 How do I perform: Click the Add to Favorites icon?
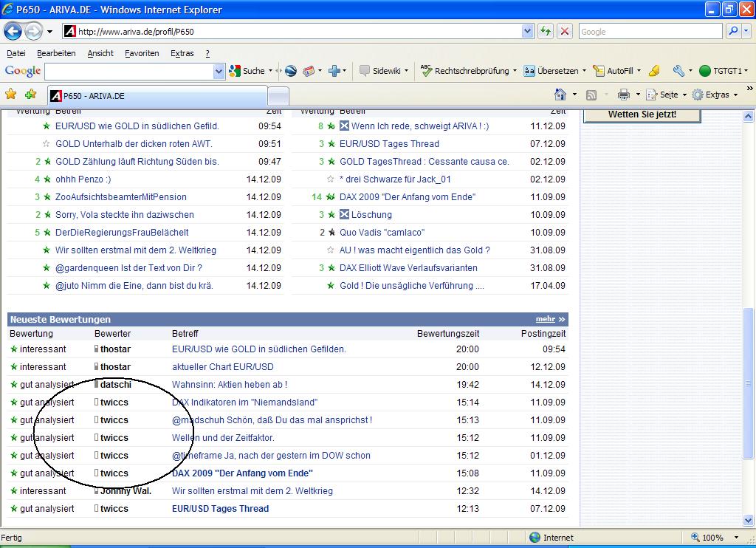pos(30,95)
